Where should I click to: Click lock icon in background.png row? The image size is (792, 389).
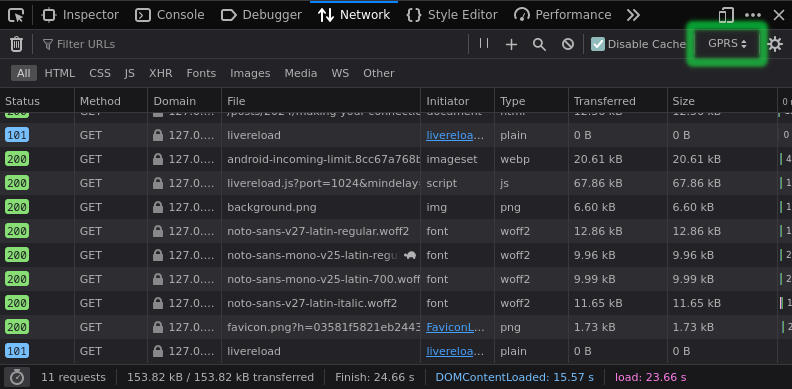[x=158, y=207]
